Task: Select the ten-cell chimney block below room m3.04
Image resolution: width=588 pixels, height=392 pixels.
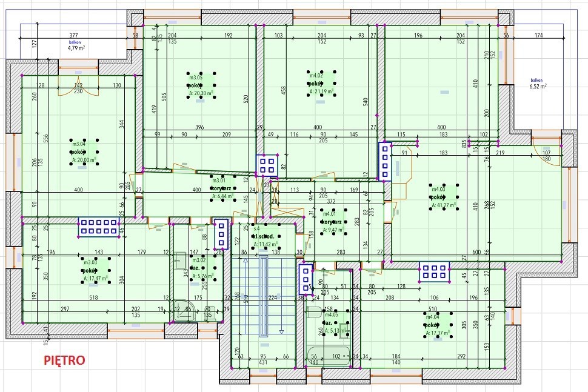Action: click(x=99, y=227)
